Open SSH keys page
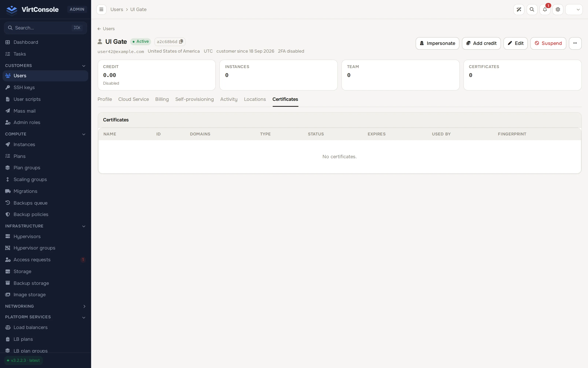The width and height of the screenshot is (588, 368). (45, 87)
